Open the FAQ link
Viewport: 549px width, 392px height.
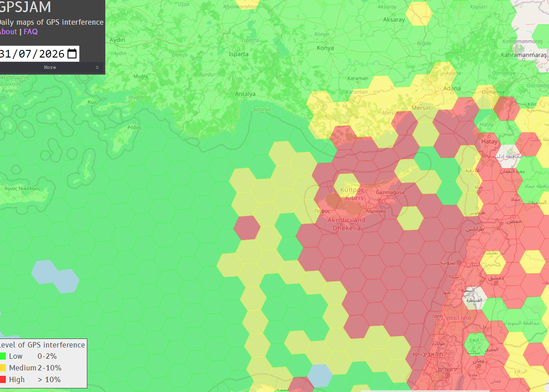(x=31, y=31)
